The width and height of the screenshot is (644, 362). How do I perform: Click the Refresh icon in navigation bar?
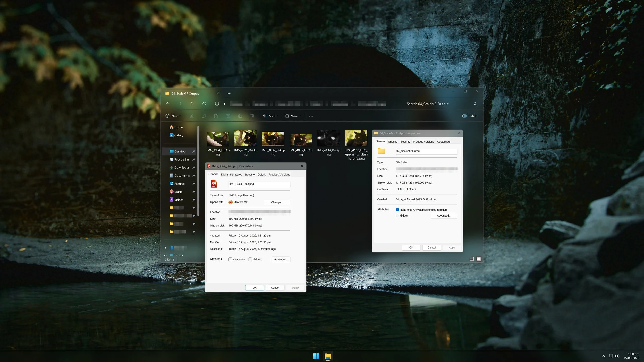[204, 104]
